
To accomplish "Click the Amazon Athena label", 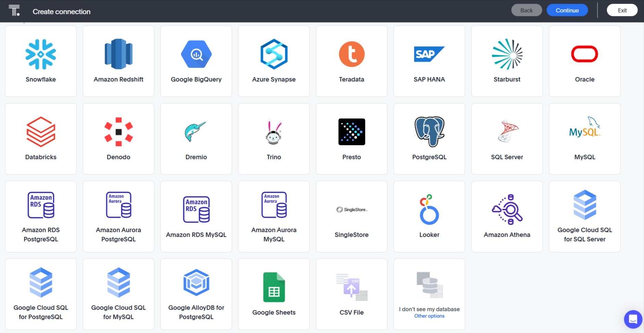I will (x=507, y=235).
